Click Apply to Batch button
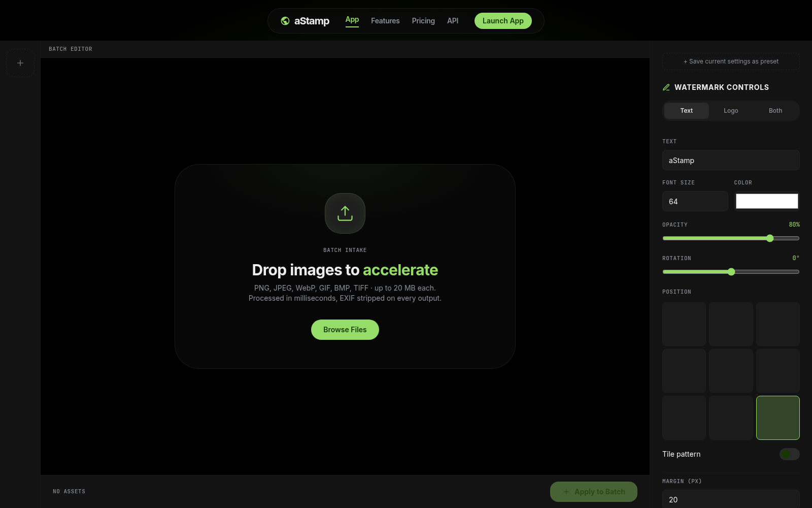Screen dimensions: 812x508 (594, 492)
